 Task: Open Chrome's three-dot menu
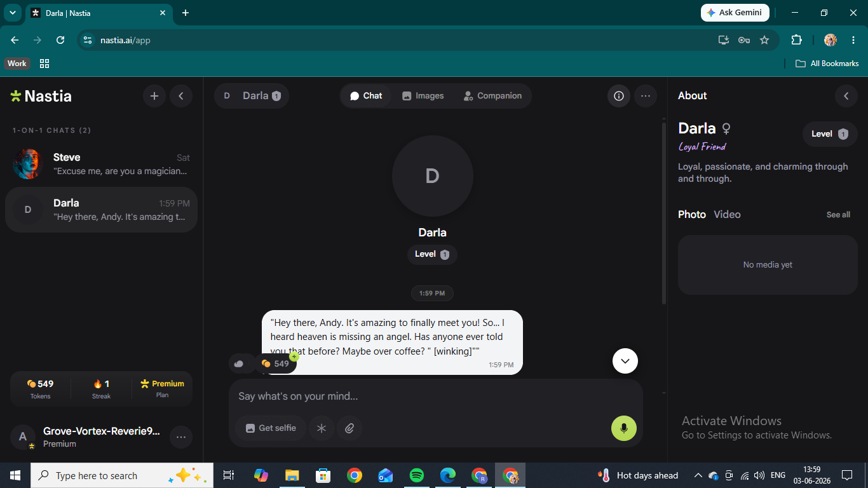[853, 40]
